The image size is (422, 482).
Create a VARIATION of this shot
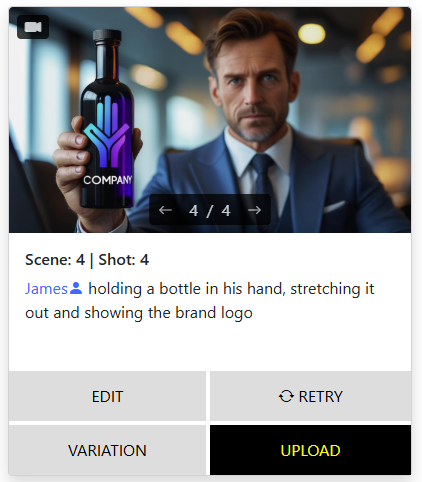[107, 450]
